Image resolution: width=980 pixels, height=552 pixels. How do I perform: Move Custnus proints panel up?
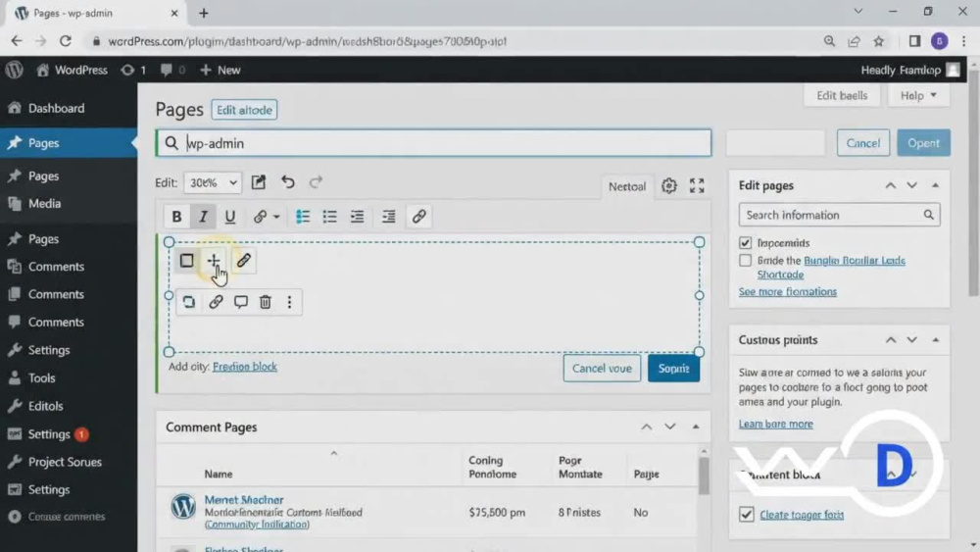[x=891, y=340]
